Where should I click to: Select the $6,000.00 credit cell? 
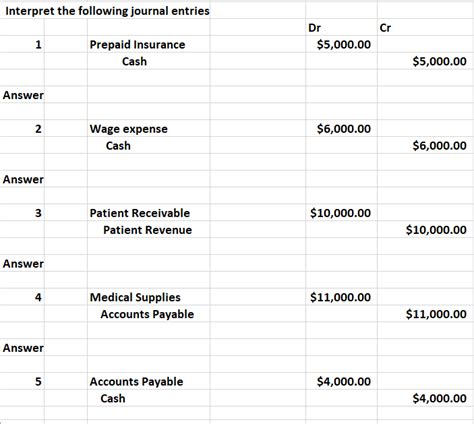(439, 146)
